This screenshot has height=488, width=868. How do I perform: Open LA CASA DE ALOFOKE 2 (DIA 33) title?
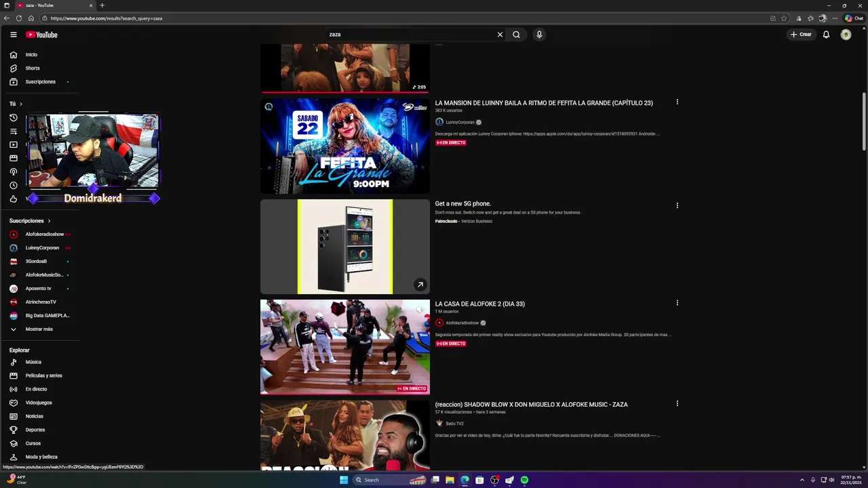[x=480, y=304]
